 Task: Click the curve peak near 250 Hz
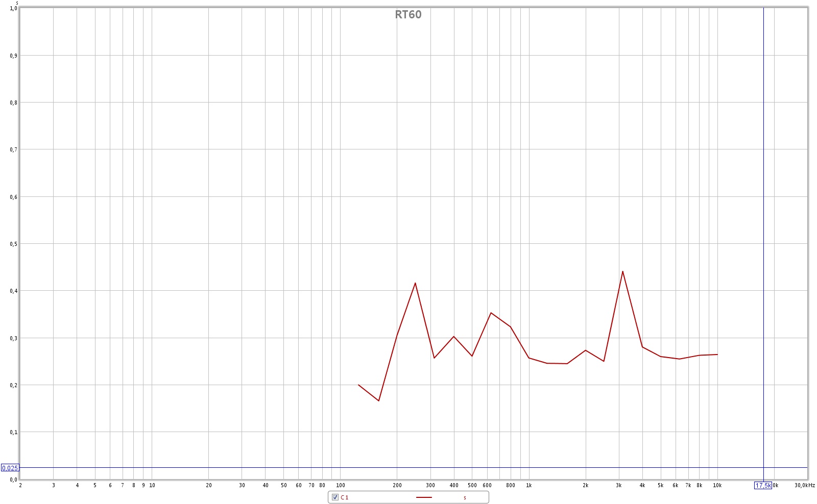pyautogui.click(x=415, y=283)
